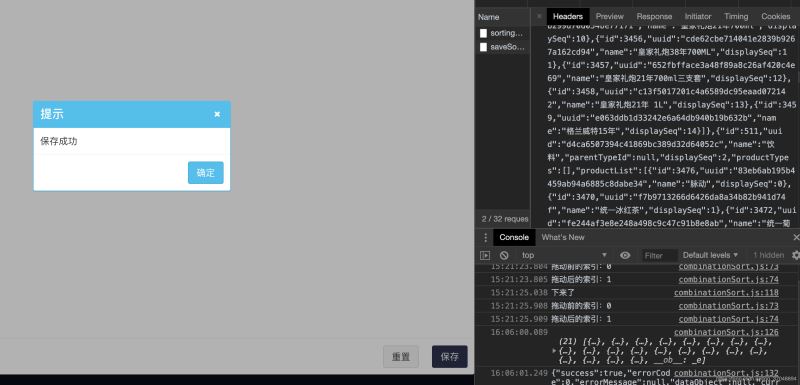The image size is (800, 385).
Task: Open the top context dropdown
Action: 564,255
